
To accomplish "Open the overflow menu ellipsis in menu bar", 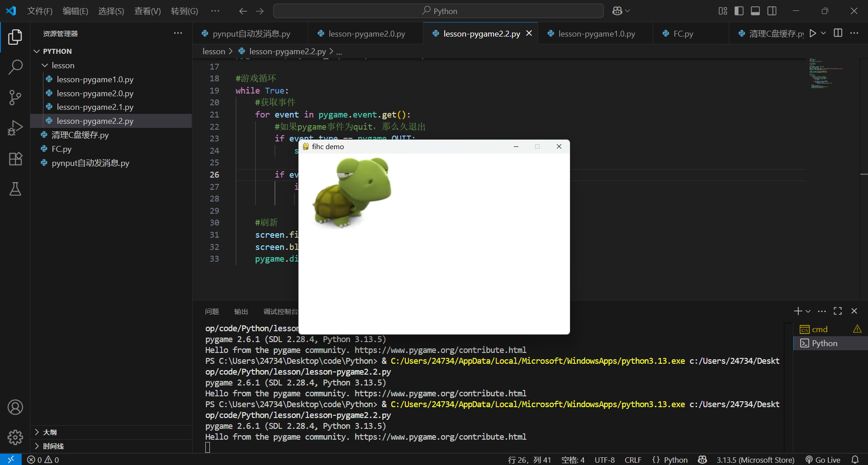I will [215, 11].
